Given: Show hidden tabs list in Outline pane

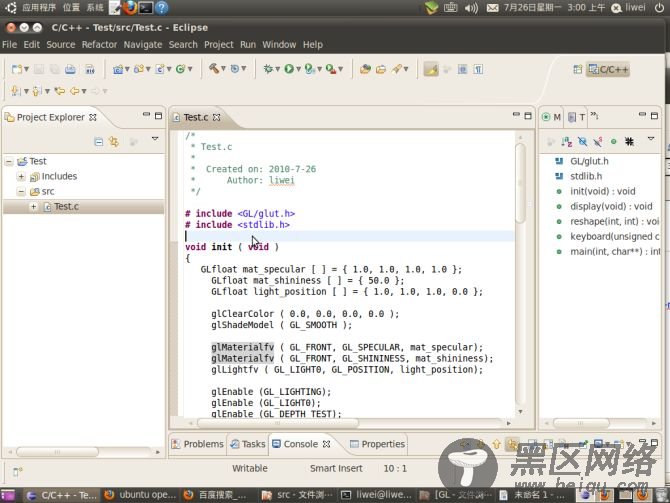Looking at the screenshot, I should 594,115.
